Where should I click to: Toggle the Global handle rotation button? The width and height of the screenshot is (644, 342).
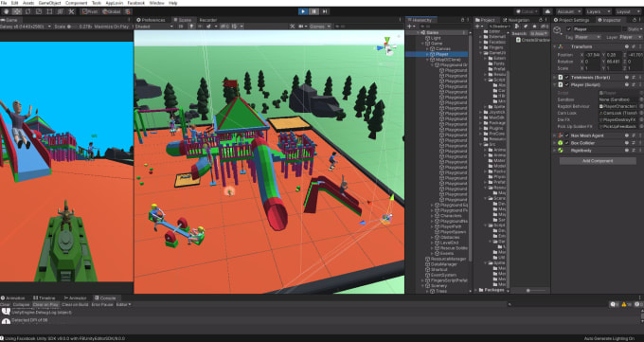tap(111, 11)
